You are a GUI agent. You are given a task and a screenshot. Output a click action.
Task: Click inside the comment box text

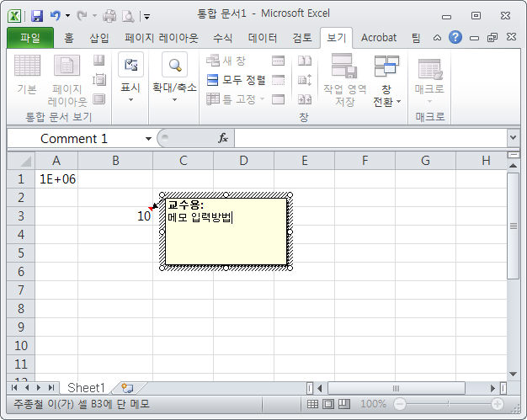226,231
